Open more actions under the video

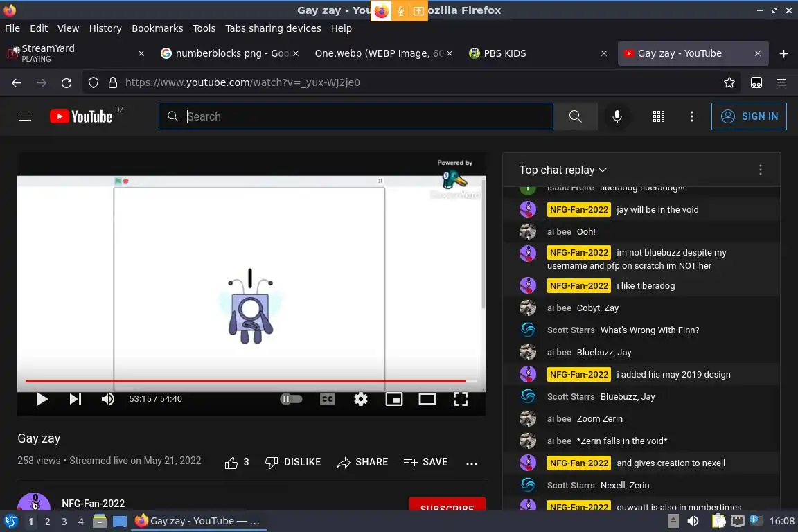click(x=472, y=463)
